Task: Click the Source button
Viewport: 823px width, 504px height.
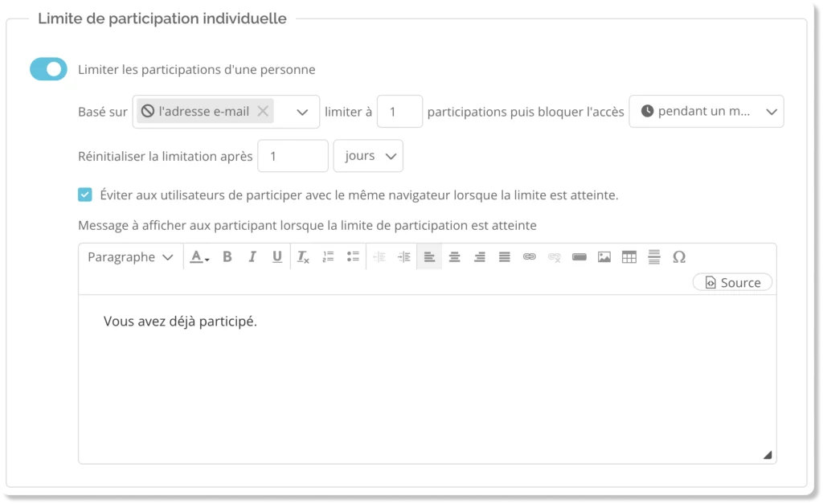Action: pos(732,282)
